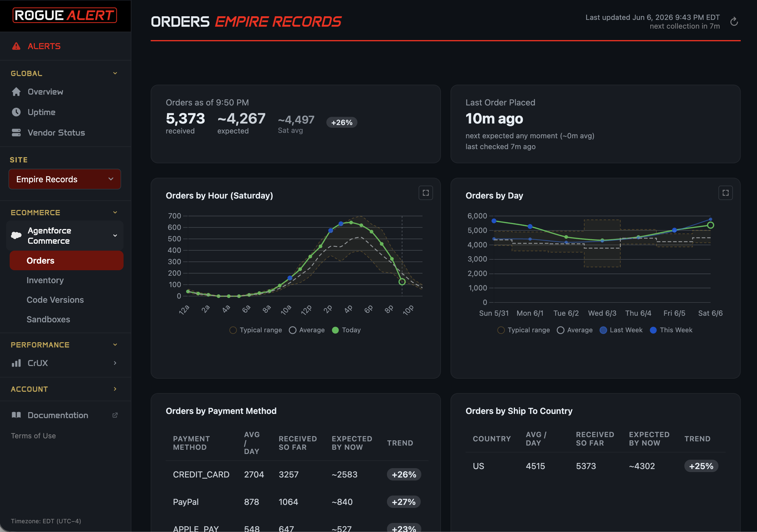Expand the CrUX submenu chevron
The image size is (757, 532).
click(115, 363)
